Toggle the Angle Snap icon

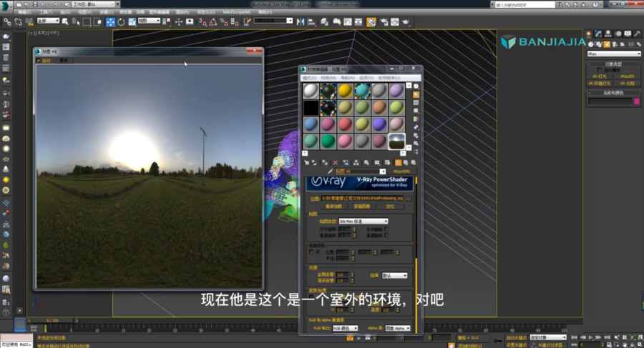click(x=213, y=21)
